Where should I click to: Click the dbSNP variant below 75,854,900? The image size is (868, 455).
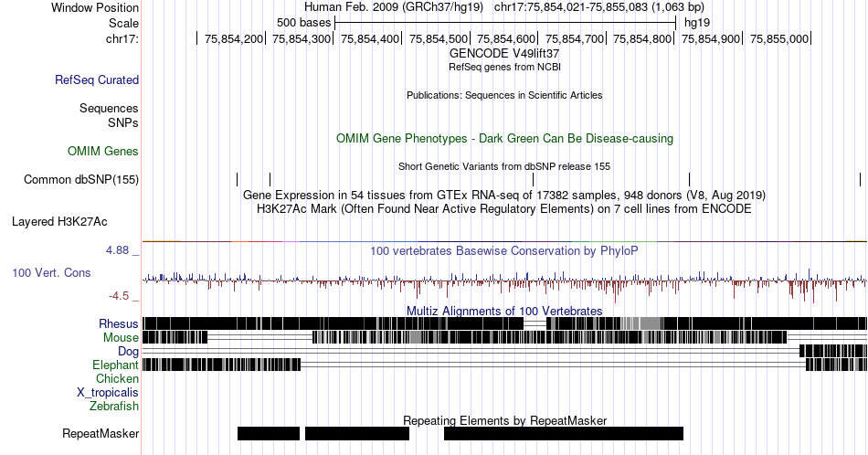[689, 179]
